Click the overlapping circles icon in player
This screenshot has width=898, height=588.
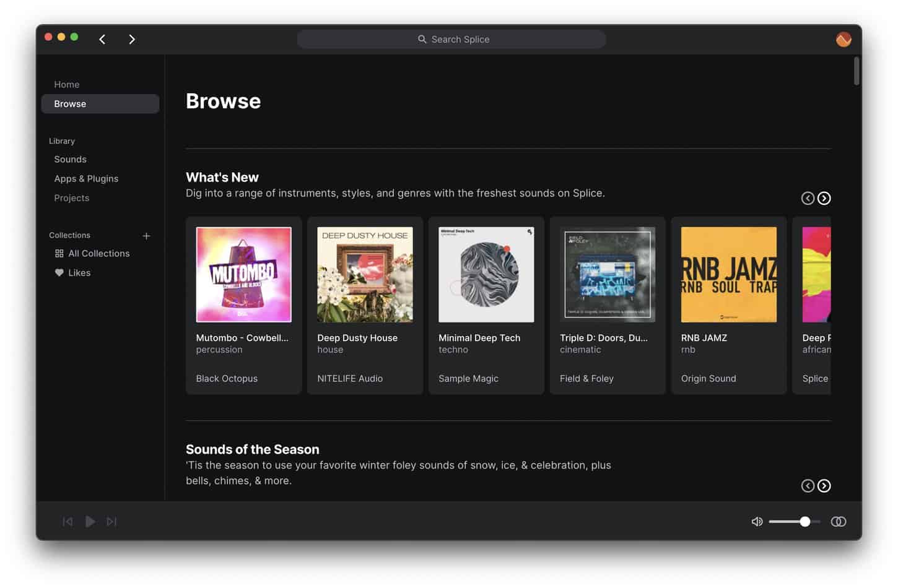(x=838, y=522)
